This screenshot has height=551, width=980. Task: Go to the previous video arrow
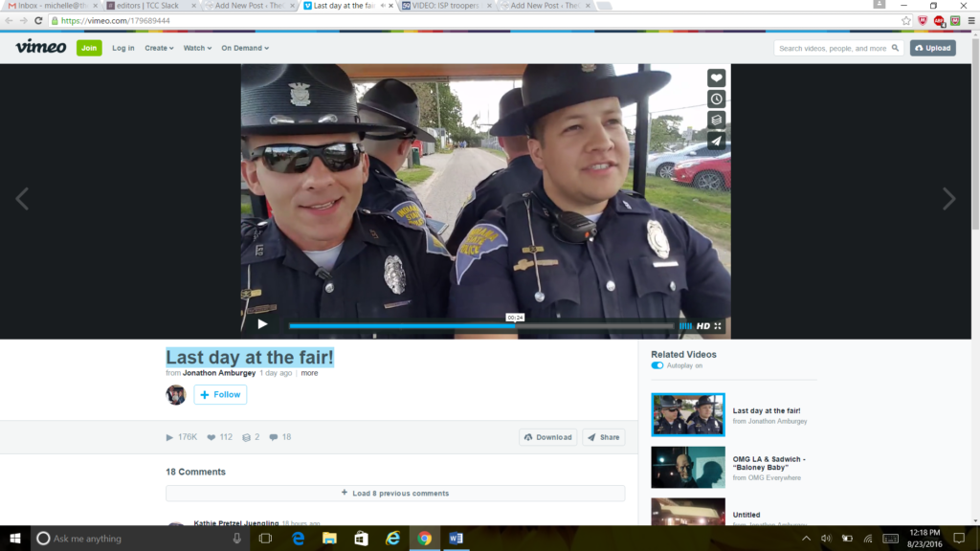pos(22,199)
